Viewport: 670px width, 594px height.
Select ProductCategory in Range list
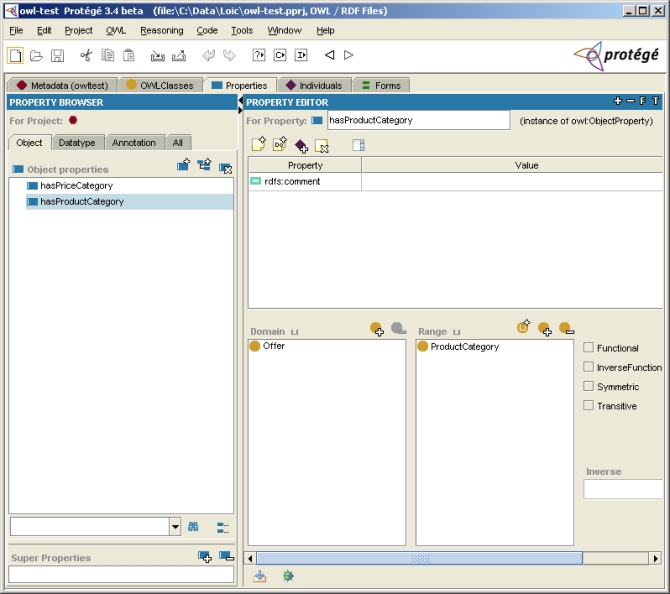coord(464,347)
